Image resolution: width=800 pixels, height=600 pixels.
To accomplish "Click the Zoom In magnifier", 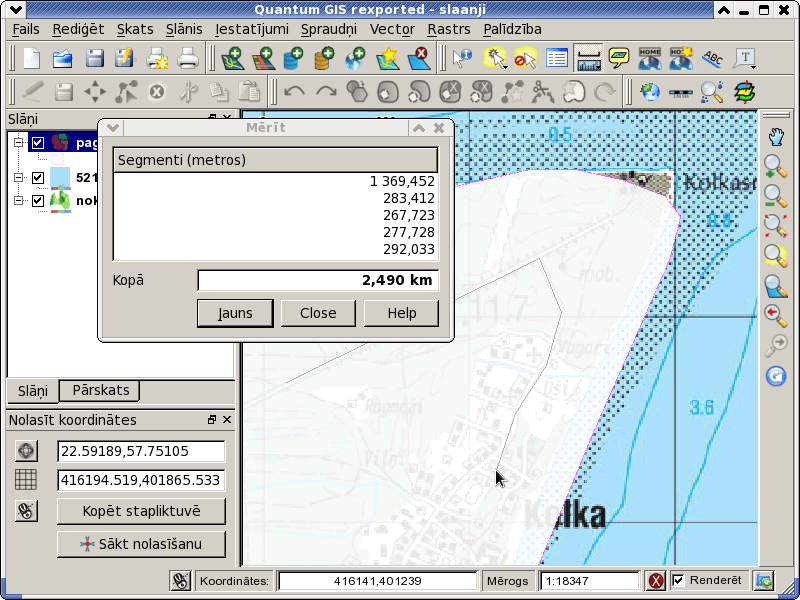I will tap(776, 166).
